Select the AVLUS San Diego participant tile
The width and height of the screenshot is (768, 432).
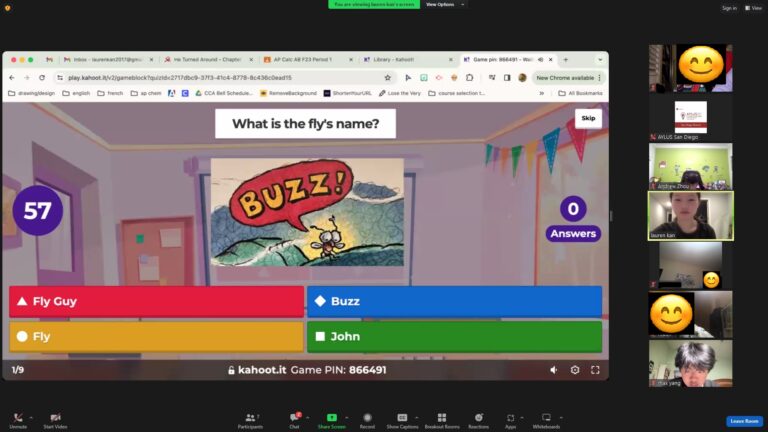pos(691,118)
